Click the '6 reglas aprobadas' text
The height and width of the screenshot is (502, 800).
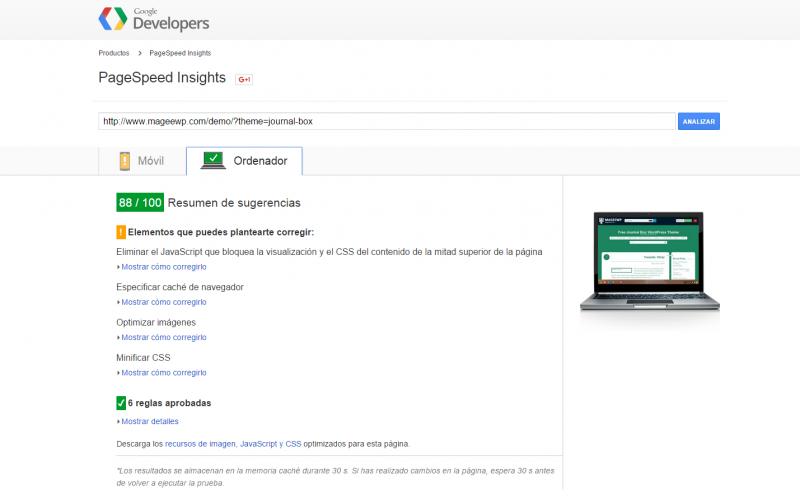tap(169, 403)
